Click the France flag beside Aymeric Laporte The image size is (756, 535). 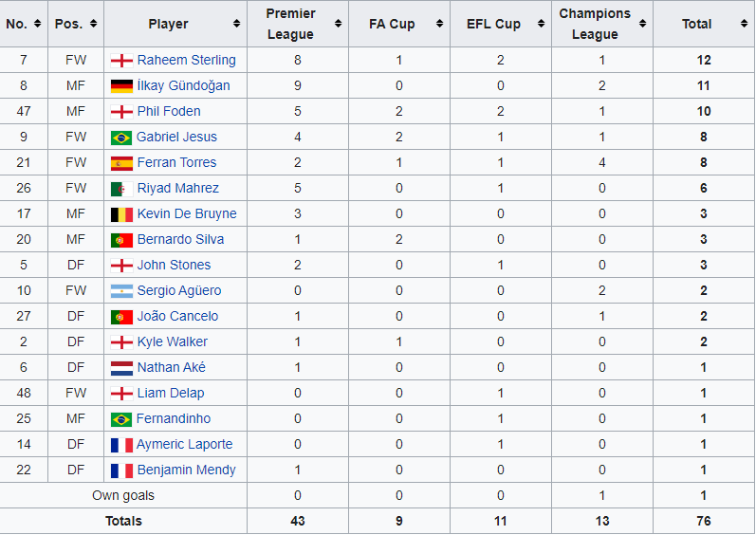click(x=121, y=444)
